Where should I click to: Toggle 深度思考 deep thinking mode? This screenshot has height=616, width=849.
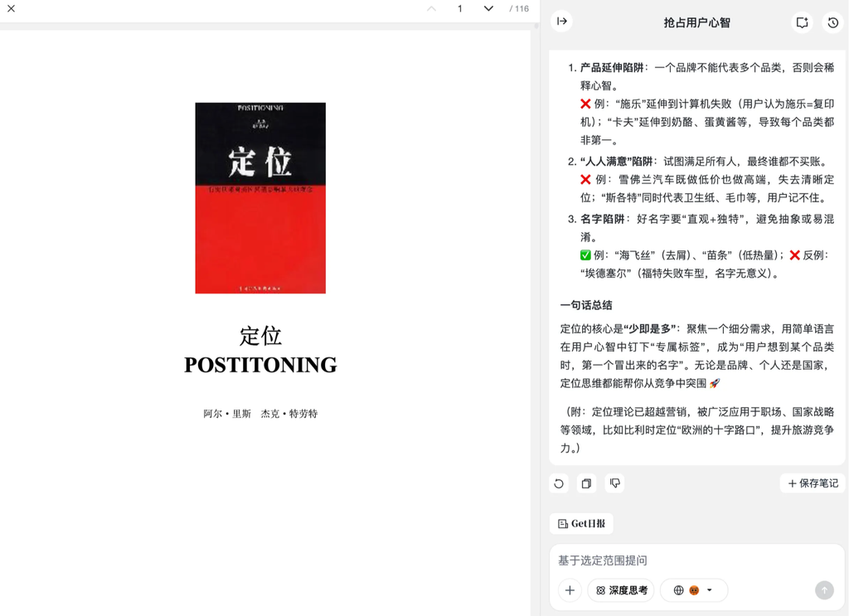point(621,590)
